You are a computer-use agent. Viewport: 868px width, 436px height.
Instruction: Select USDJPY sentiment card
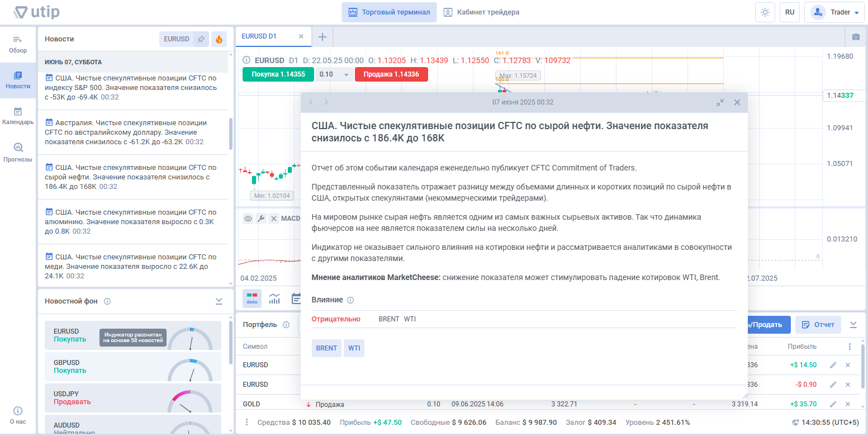click(133, 397)
